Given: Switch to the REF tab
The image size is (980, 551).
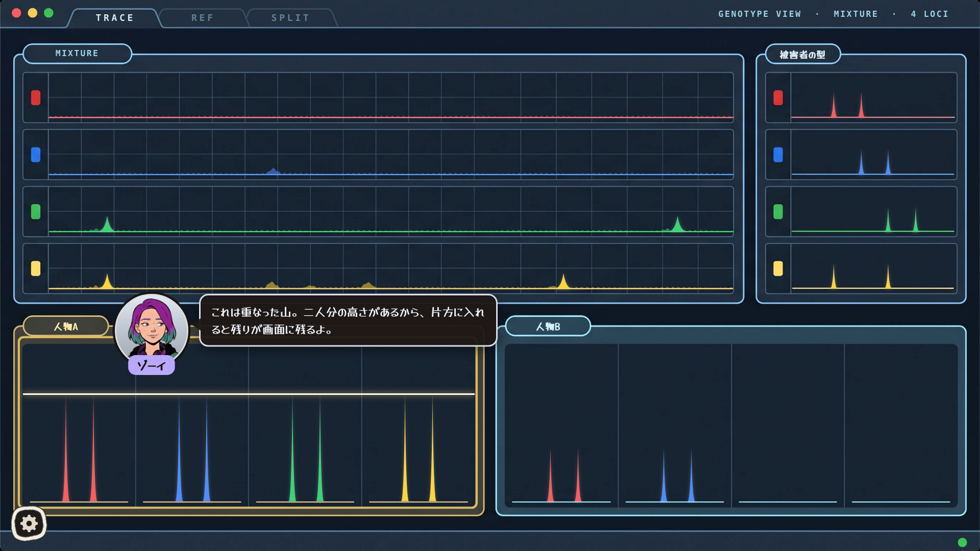Looking at the screenshot, I should coord(203,18).
